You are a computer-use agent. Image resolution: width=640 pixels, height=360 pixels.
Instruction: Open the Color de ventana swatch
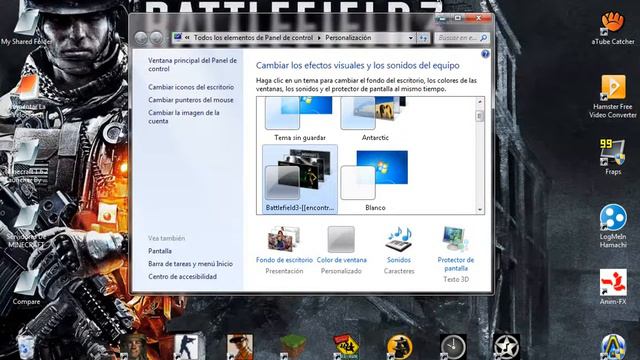click(341, 239)
